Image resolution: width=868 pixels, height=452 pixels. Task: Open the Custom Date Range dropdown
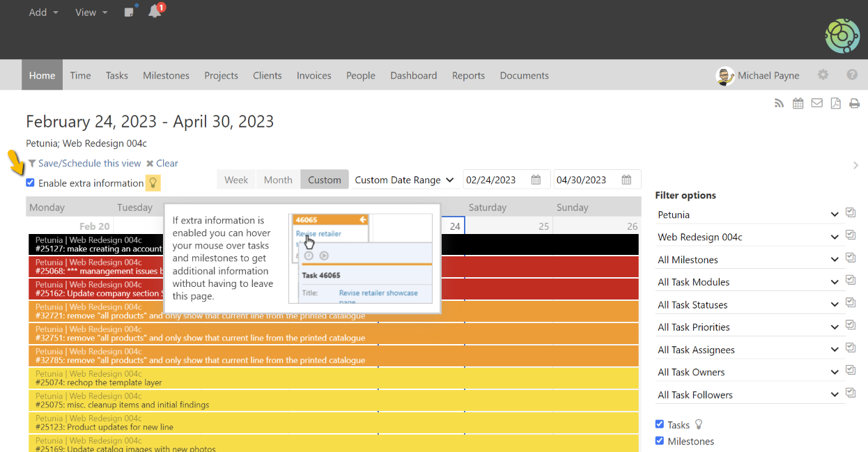404,180
